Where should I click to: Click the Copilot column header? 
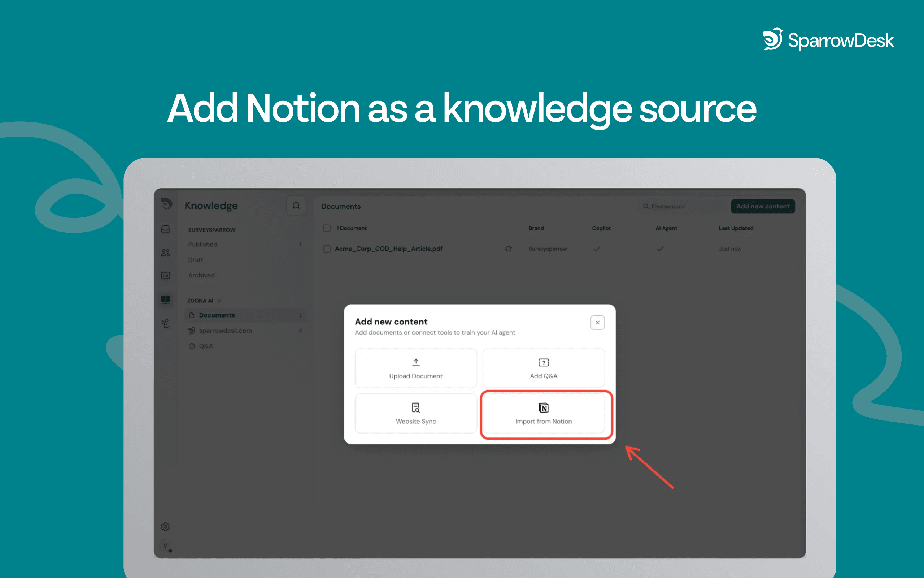pyautogui.click(x=601, y=228)
